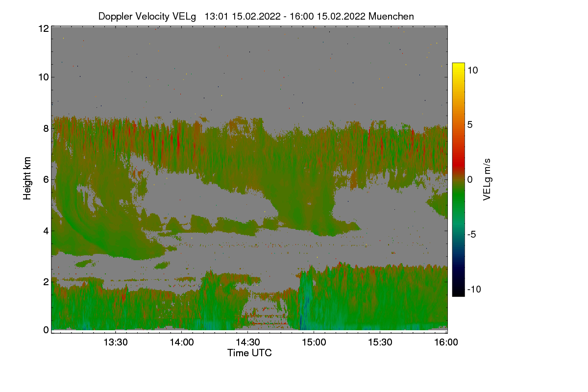588x392 pixels.
Task: Click the height tick label '12'
Action: [x=43, y=28]
